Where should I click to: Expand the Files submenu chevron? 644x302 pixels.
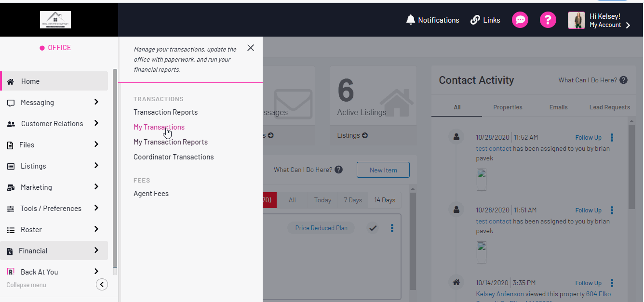tap(96, 144)
